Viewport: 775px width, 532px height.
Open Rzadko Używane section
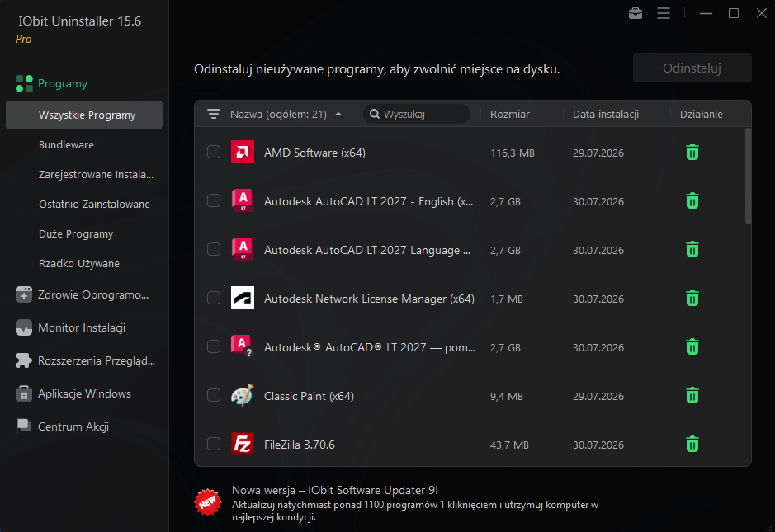(79, 263)
